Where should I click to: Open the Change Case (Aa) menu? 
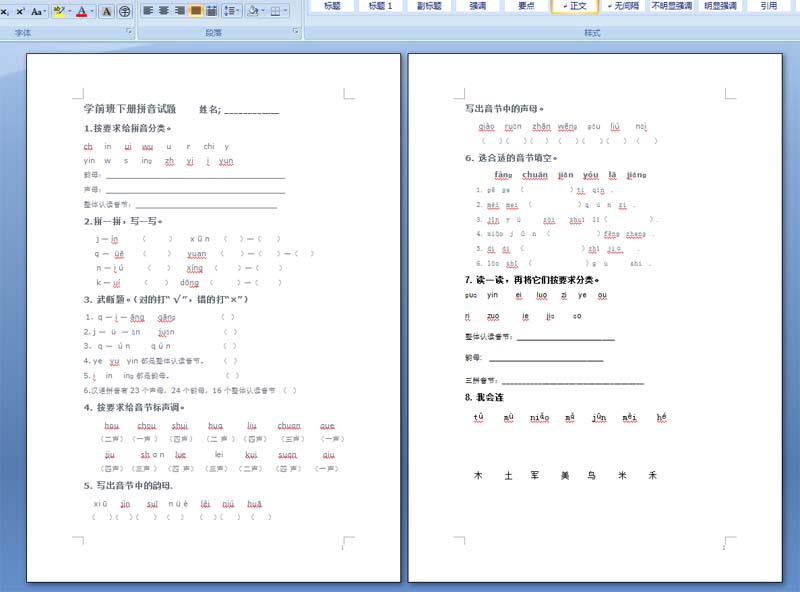(x=38, y=11)
